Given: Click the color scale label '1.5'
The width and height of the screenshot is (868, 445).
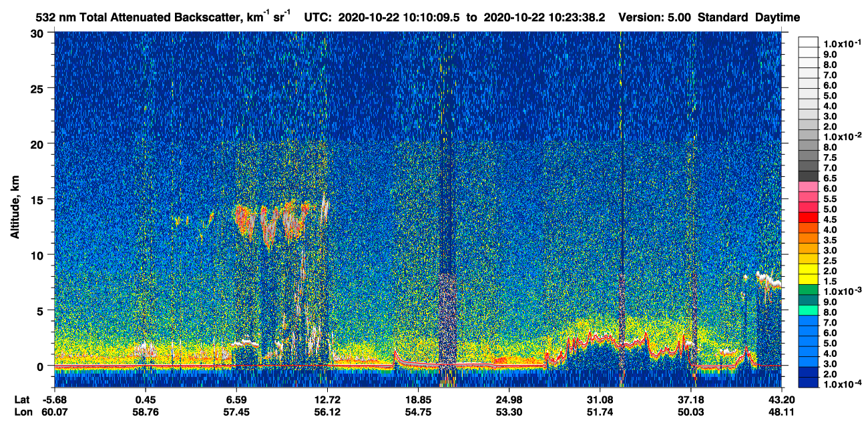Looking at the screenshot, I should (x=831, y=280).
